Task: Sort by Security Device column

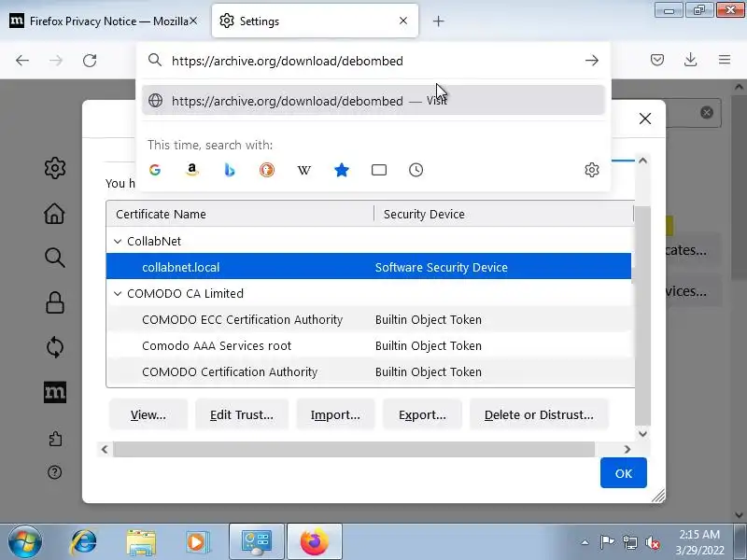Action: click(x=503, y=214)
